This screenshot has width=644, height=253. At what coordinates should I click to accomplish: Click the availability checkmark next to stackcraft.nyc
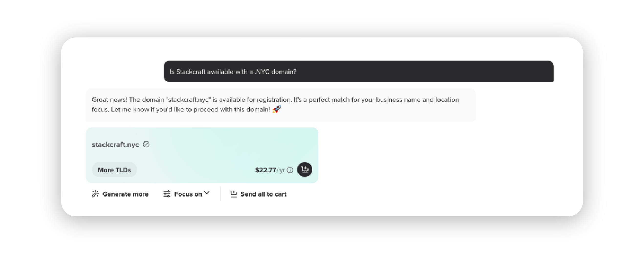(x=146, y=144)
